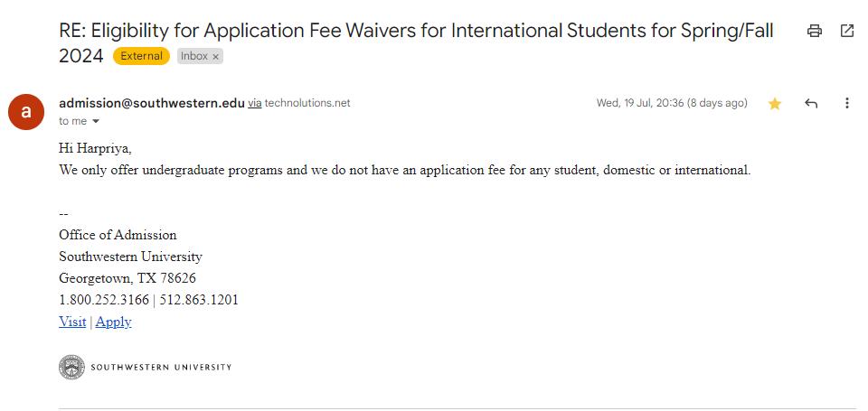Click the Inbox label tag
This screenshot has height=411, width=868.
coord(193,56)
